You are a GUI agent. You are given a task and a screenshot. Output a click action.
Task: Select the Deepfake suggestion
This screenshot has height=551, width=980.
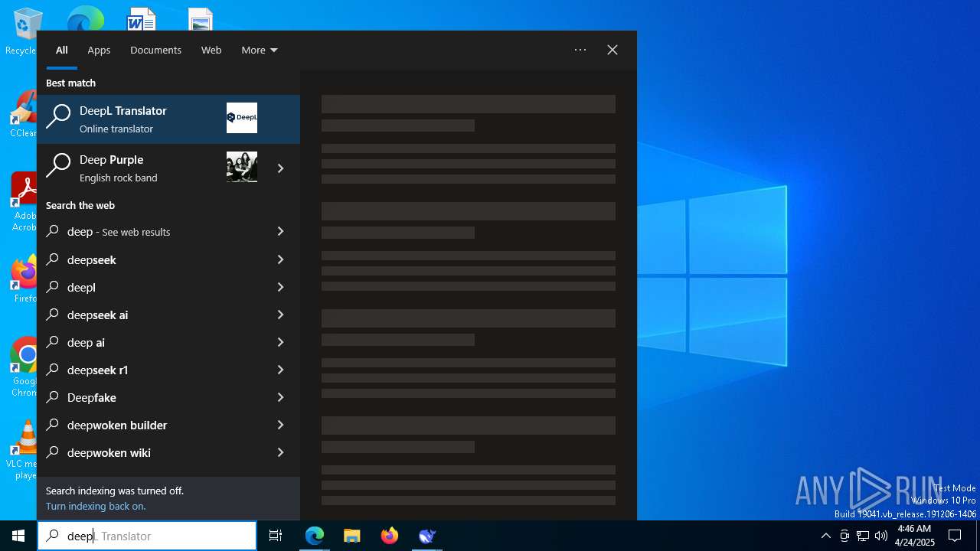click(x=149, y=397)
